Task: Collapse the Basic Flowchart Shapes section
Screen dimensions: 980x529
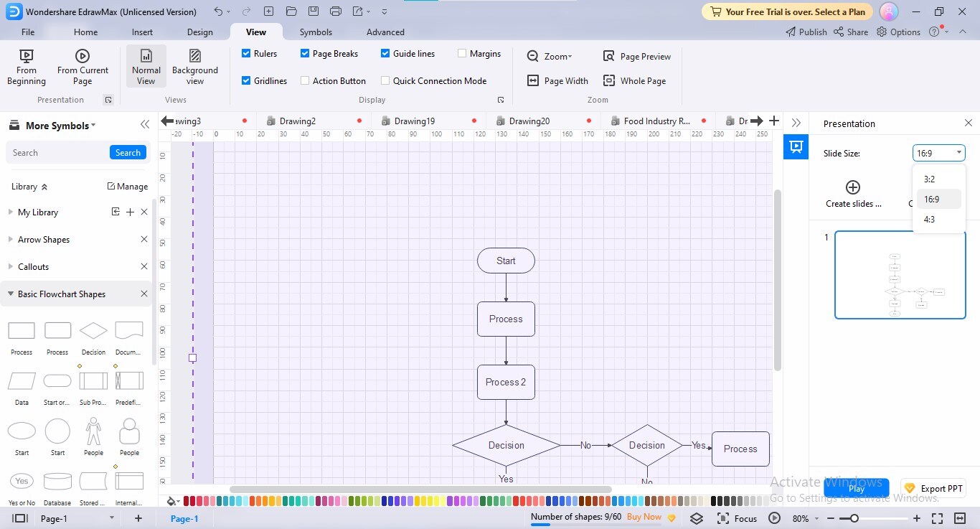Action: tap(10, 294)
